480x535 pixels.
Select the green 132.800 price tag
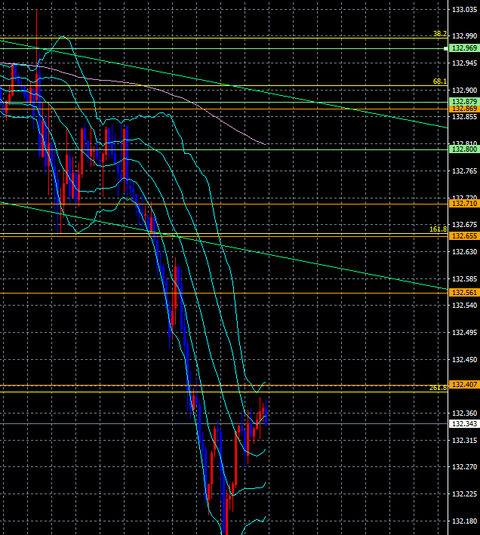[x=465, y=149]
